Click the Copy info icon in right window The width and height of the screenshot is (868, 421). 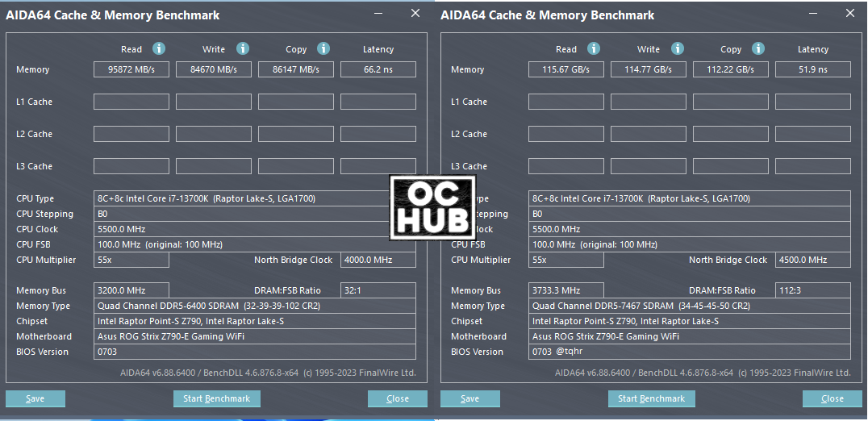(x=758, y=49)
